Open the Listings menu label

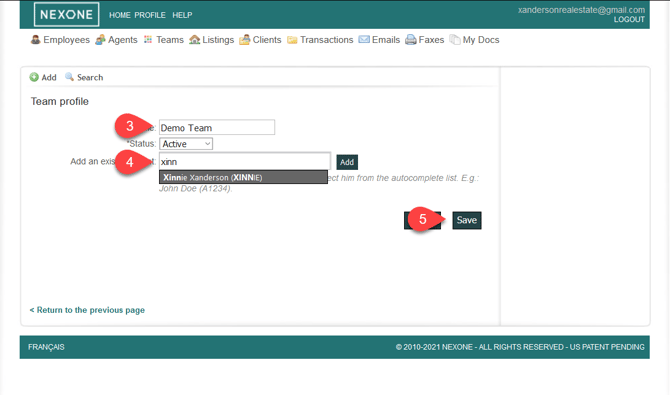[x=218, y=40]
